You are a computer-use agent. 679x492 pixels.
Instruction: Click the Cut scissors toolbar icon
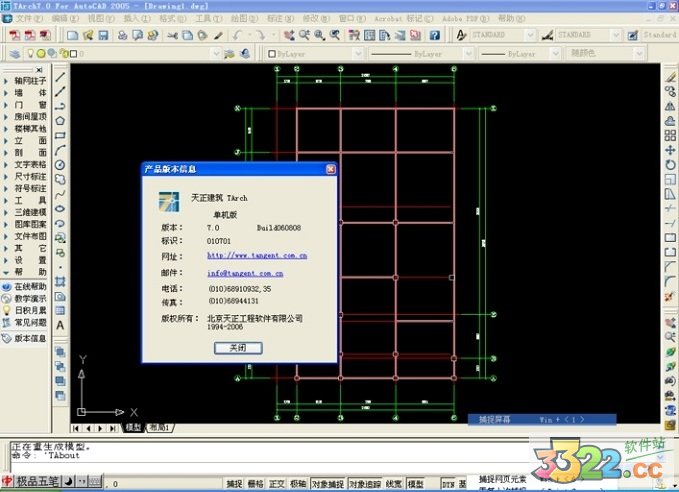(x=172, y=35)
